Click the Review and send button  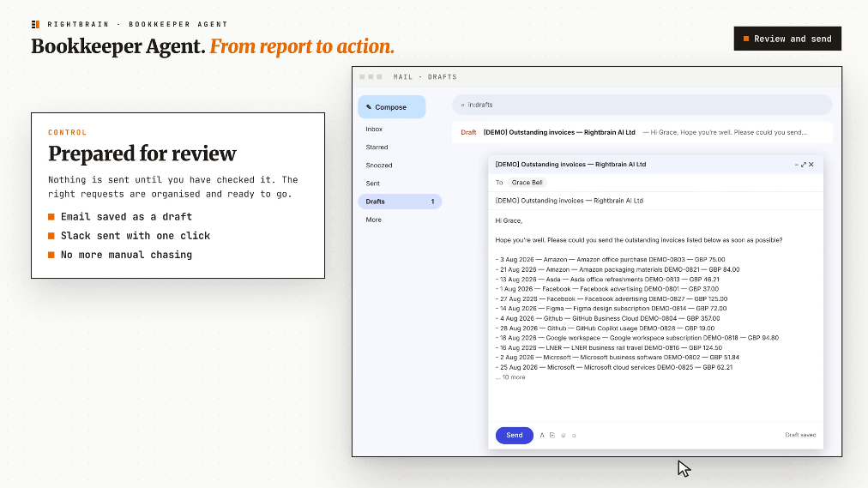click(787, 39)
